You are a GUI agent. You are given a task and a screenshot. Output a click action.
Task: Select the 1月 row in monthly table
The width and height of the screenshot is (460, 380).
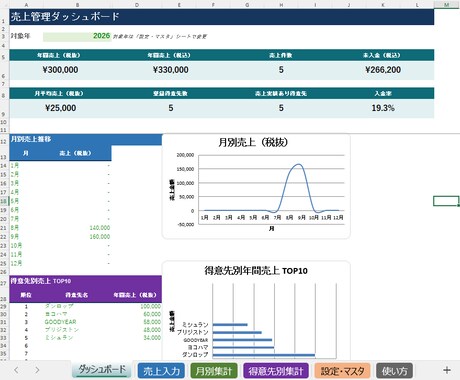[60, 166]
